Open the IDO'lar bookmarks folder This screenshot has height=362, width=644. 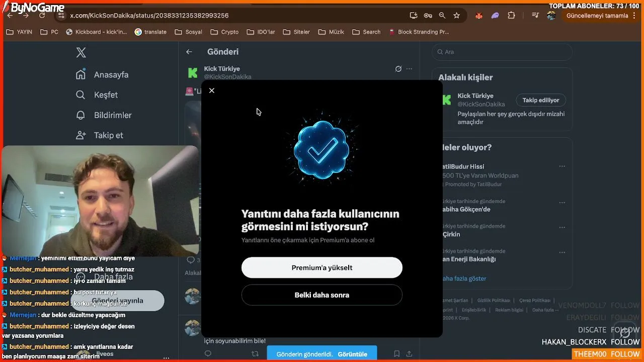click(x=261, y=32)
